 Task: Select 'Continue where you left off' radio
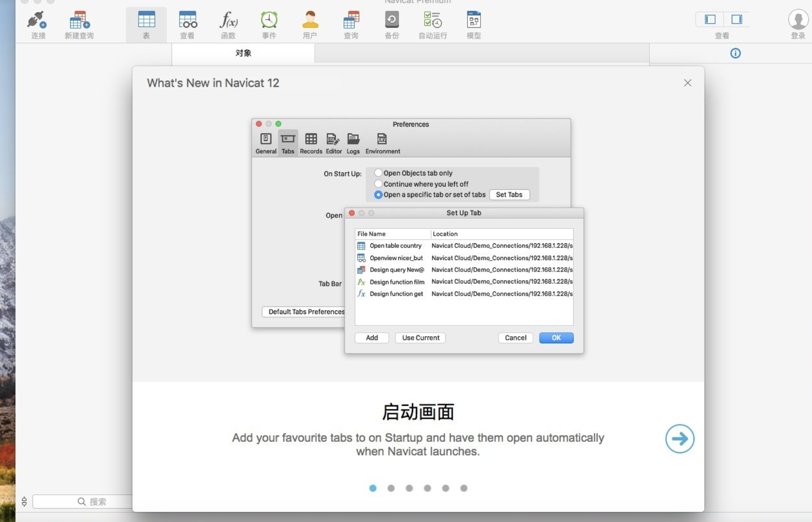[378, 184]
